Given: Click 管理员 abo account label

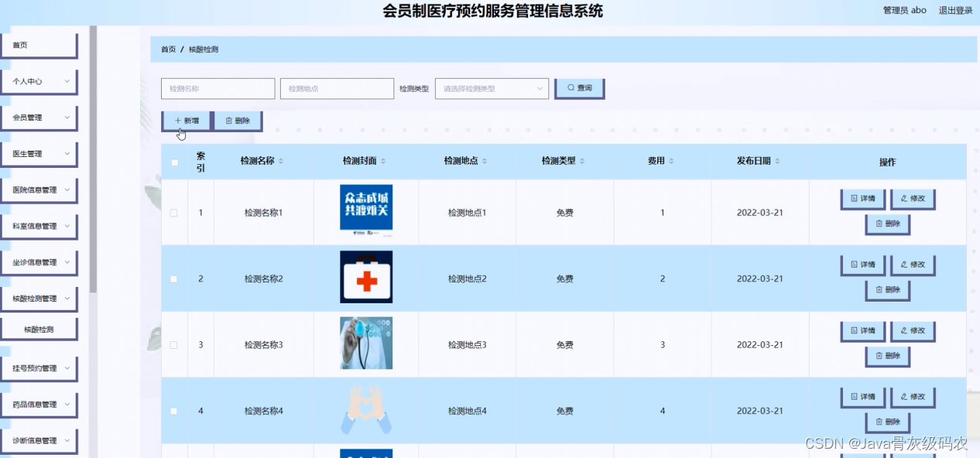Looking at the screenshot, I should [904, 10].
